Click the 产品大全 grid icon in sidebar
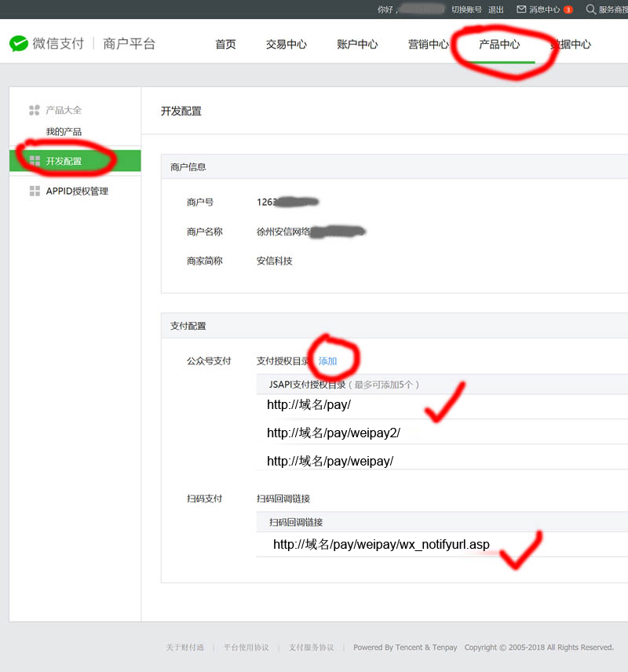628x672 pixels. tap(35, 110)
